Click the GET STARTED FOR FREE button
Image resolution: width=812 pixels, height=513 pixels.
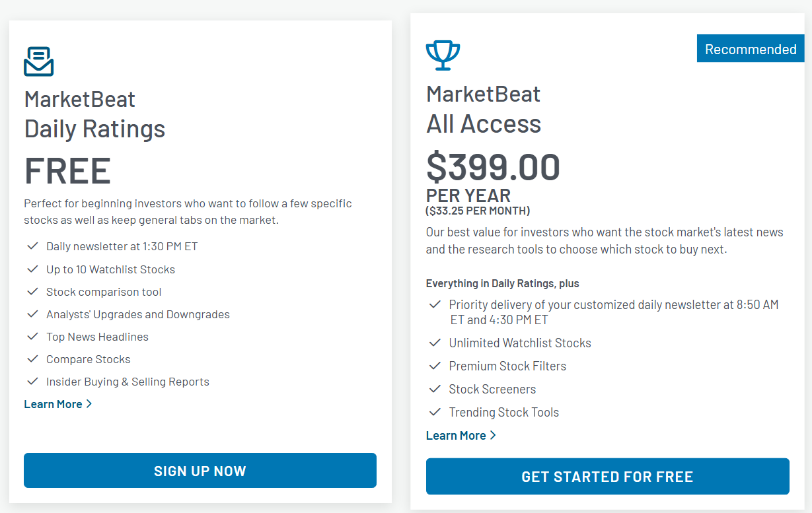(x=608, y=477)
